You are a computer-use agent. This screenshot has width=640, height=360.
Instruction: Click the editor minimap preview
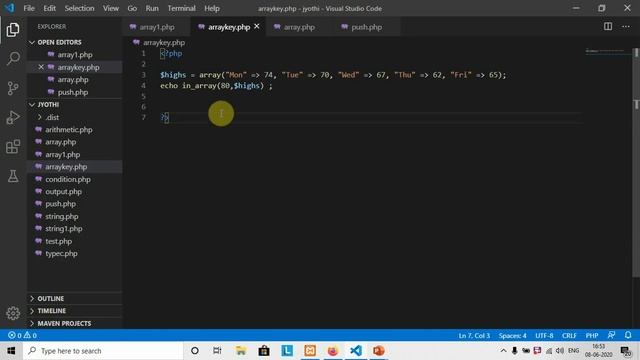pos(604,51)
